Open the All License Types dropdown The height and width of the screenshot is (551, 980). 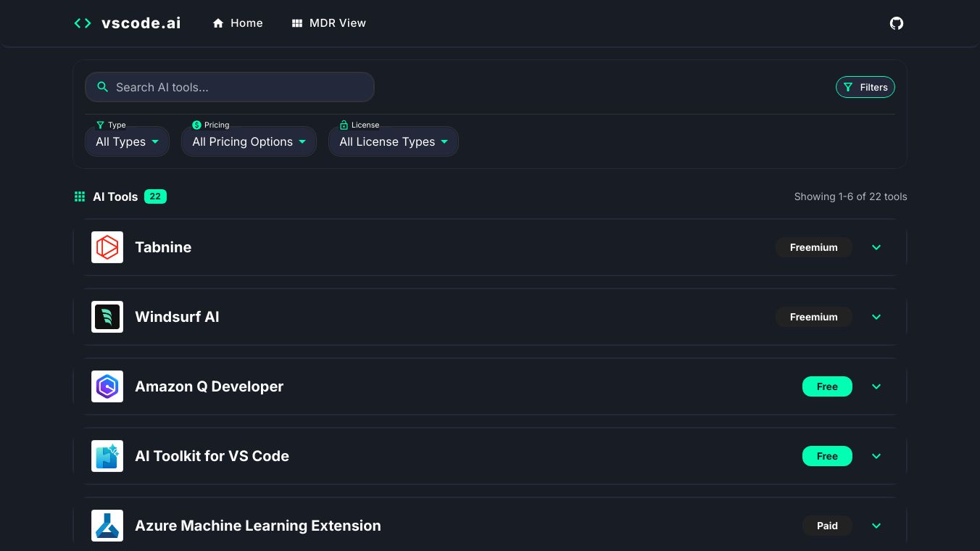click(x=394, y=141)
